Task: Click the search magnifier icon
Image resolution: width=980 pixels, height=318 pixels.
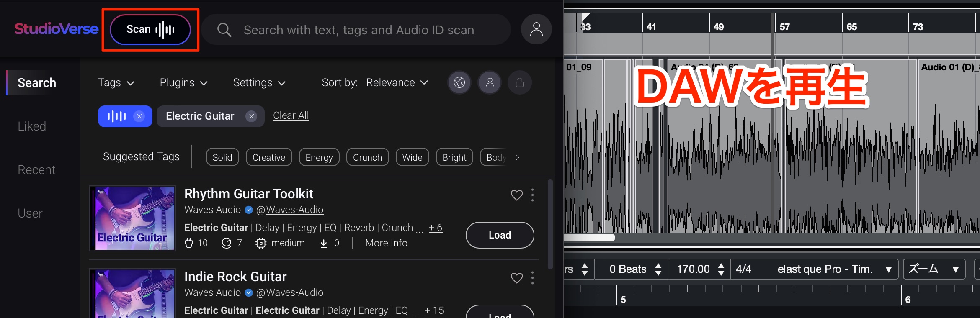Action: coord(224,30)
